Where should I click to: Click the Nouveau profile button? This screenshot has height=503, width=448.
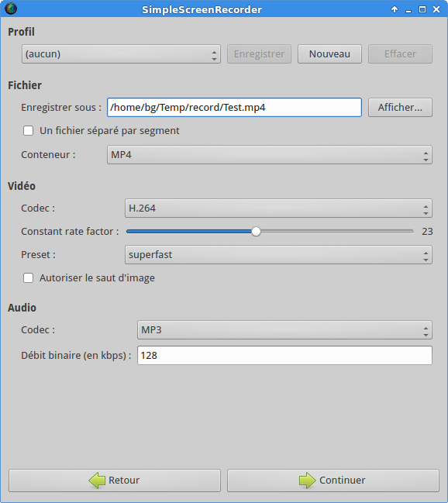pyautogui.click(x=329, y=54)
